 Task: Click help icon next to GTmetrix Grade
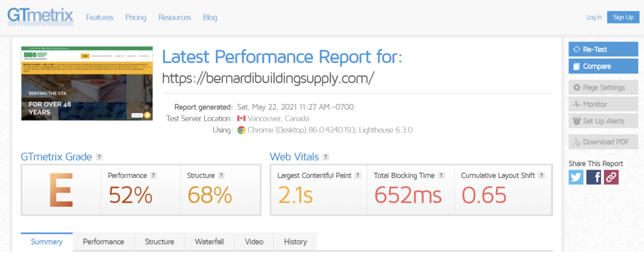click(x=99, y=157)
